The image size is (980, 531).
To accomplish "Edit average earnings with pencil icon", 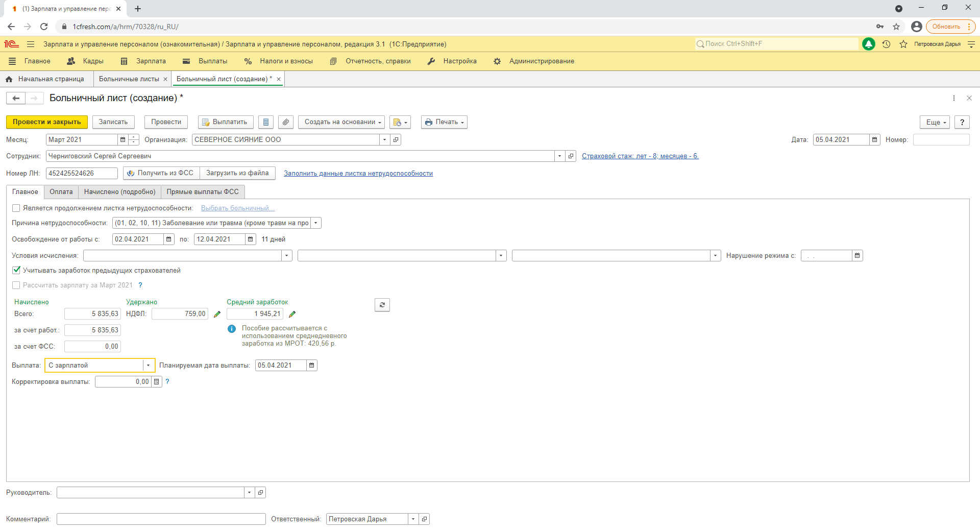I will 292,314.
